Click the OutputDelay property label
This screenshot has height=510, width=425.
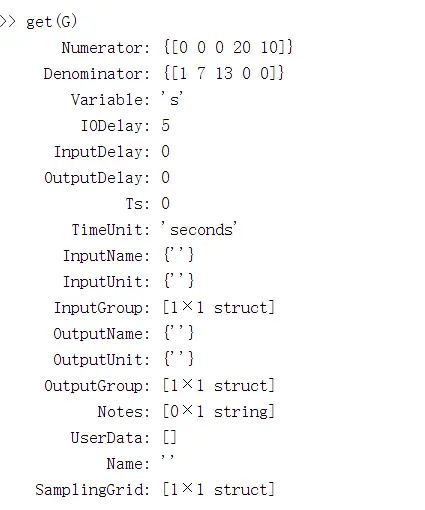[97, 178]
